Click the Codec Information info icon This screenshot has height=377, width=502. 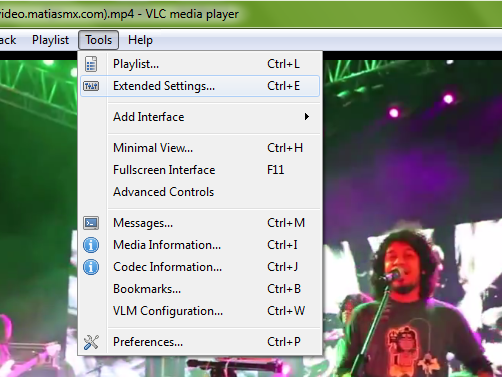(x=91, y=267)
